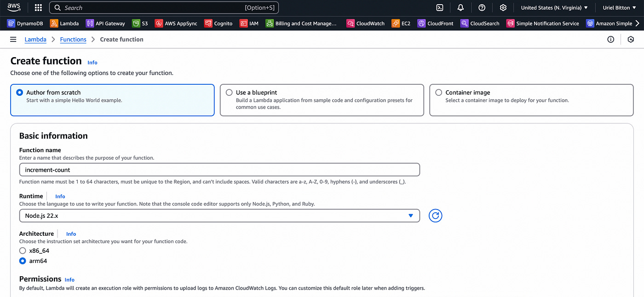Screen dimensions: 644x297
Task: Click the Function name input field
Action: tap(219, 170)
